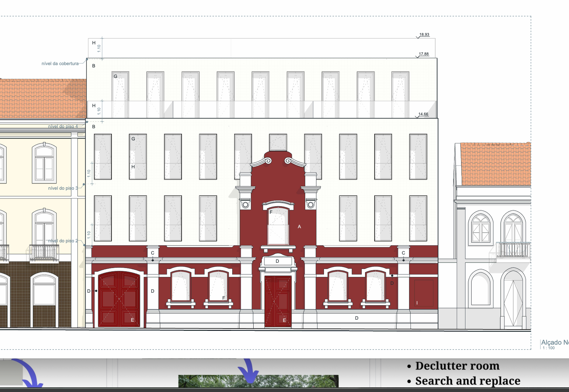Select the 14.66 elevation marker
This screenshot has height=392, width=569.
[x=423, y=114]
